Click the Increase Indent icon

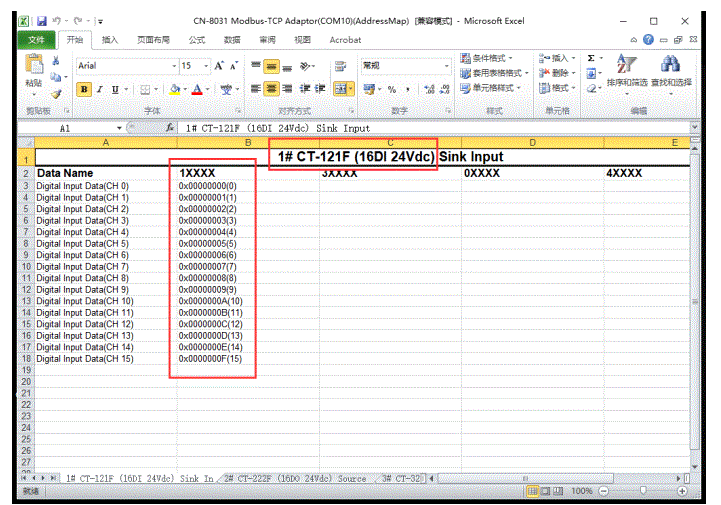[320, 88]
